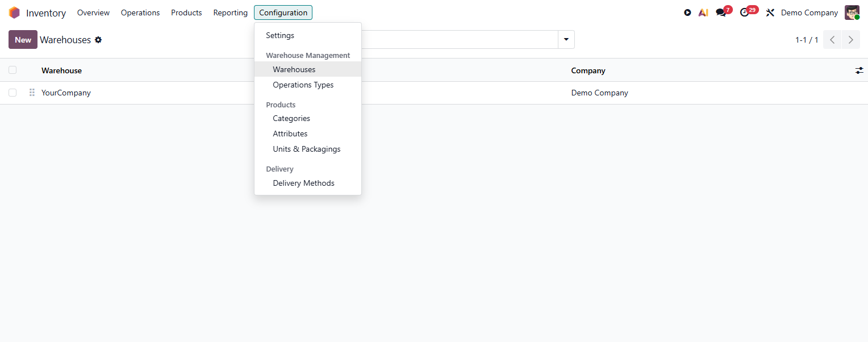
Task: Open the Demo Company switcher
Action: tap(809, 12)
